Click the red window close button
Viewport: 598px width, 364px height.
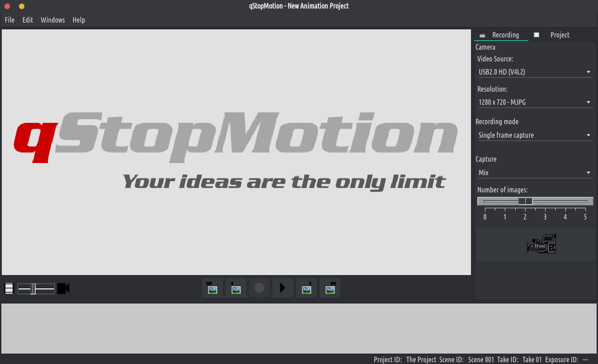(7, 6)
